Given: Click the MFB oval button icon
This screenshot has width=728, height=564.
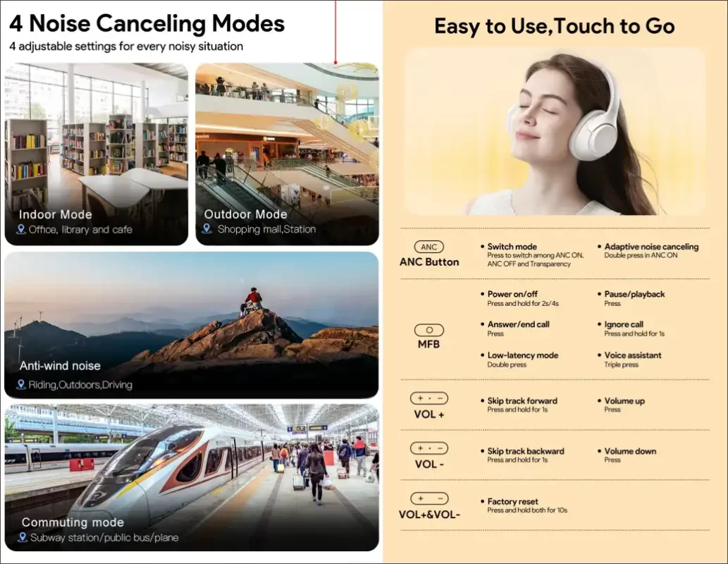Looking at the screenshot, I should (x=428, y=330).
